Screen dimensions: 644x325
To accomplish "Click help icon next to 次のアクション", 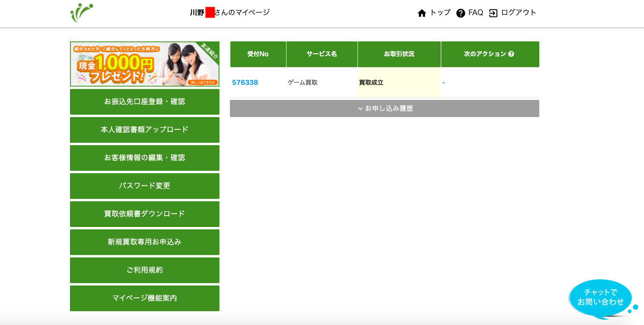I will [511, 54].
